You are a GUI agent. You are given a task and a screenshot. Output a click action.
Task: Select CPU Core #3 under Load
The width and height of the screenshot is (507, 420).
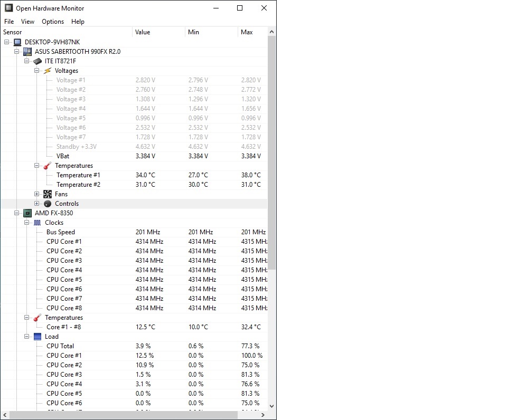pos(134,375)
